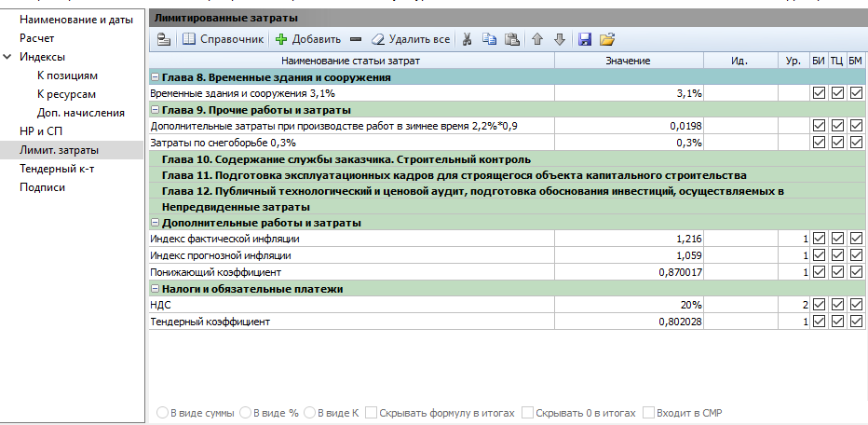Screen dimensions: 868x425
Task: Click the scissors cut icon
Action: 467,39
